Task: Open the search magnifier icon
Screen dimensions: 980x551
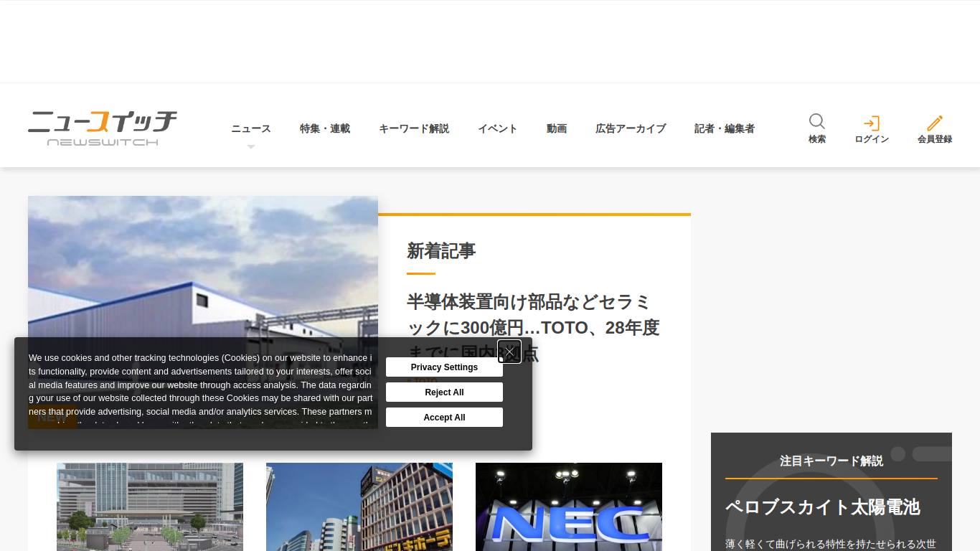Action: coord(817,121)
